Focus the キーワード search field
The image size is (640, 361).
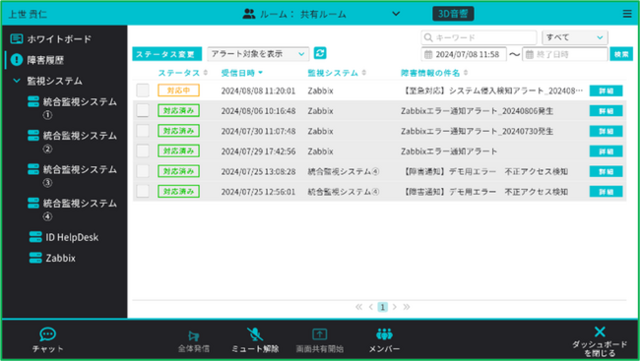click(x=479, y=38)
